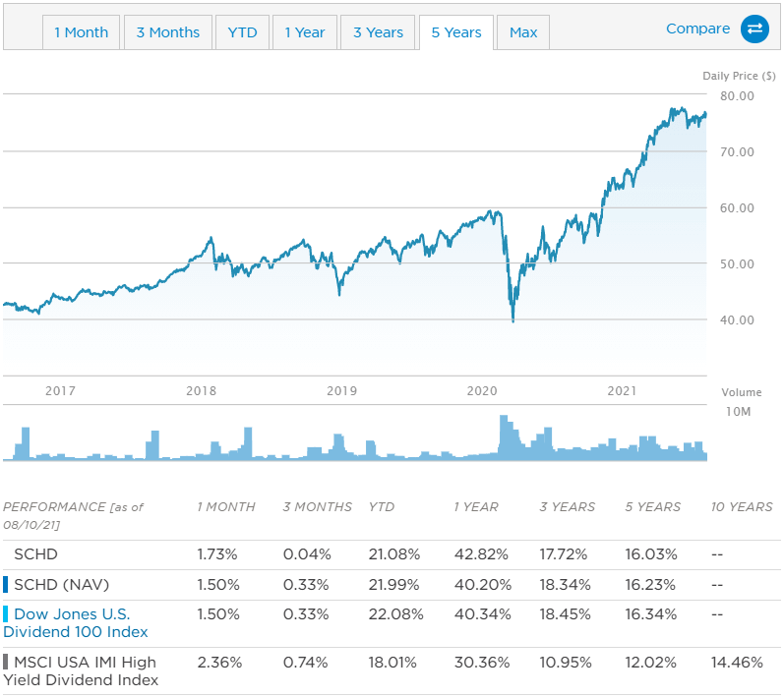
Task: Select the 1 Month tab
Action: click(x=81, y=32)
